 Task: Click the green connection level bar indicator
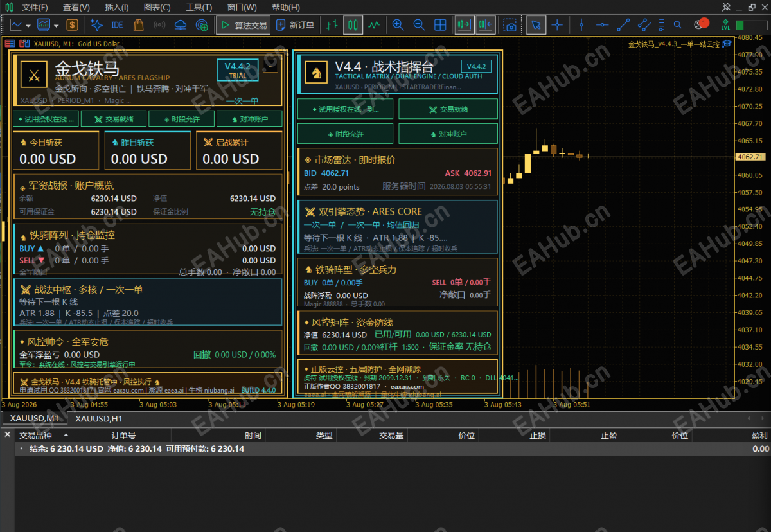(x=751, y=25)
